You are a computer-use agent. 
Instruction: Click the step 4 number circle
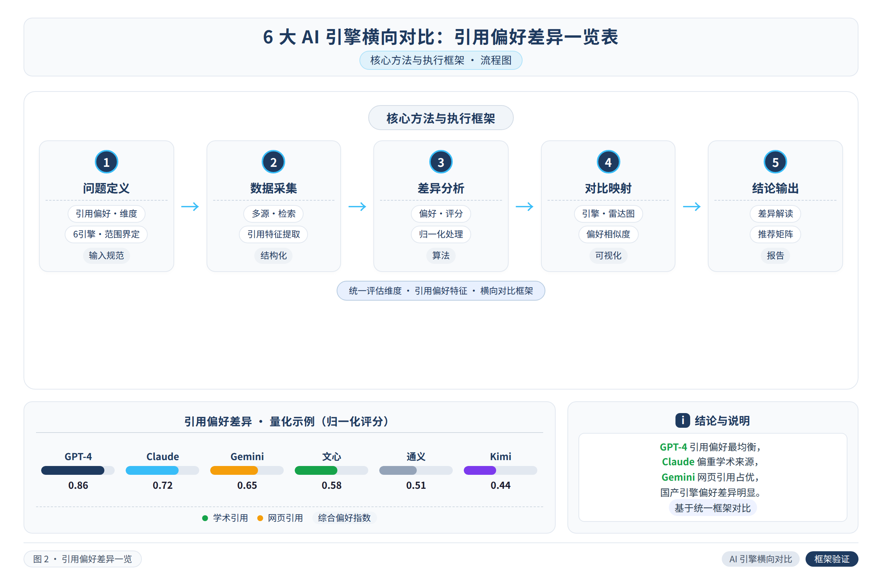coord(608,162)
